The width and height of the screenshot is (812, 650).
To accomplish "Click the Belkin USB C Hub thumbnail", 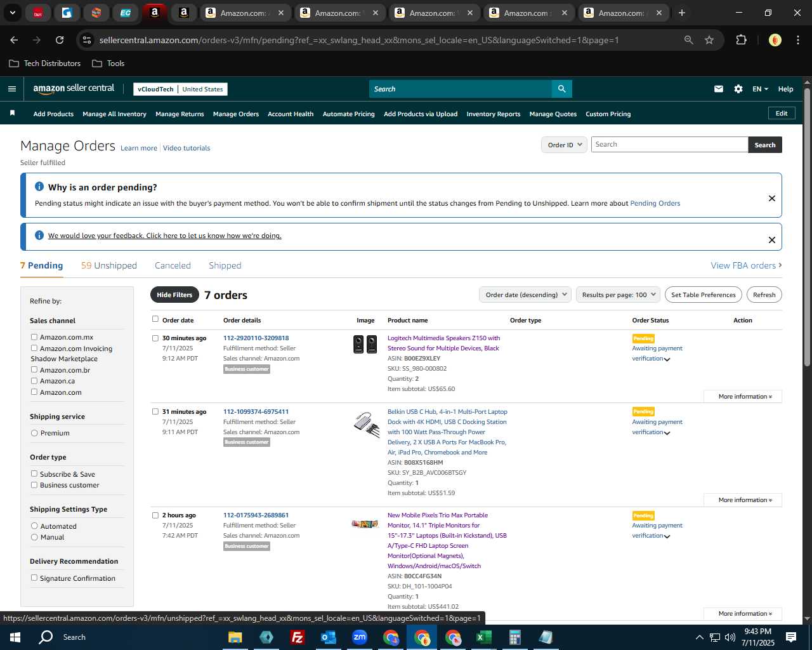I will point(366,424).
